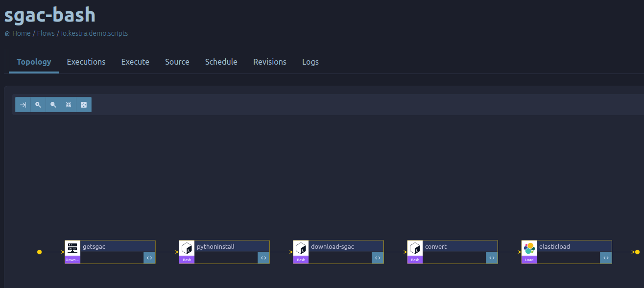644x288 pixels.
Task: Click the yellow end dot of the flow
Action: (x=637, y=252)
